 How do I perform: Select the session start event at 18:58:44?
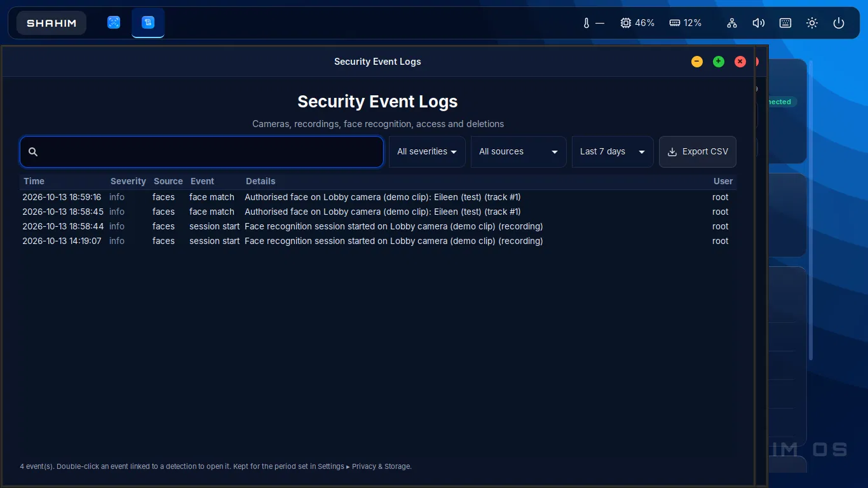point(378,226)
